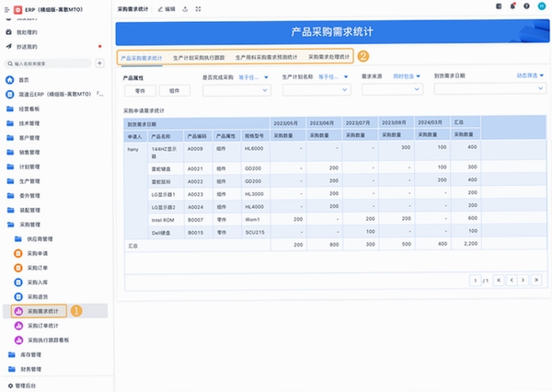Open the 生产计划名称 value combo box
This screenshot has height=392, width=552.
316,90
